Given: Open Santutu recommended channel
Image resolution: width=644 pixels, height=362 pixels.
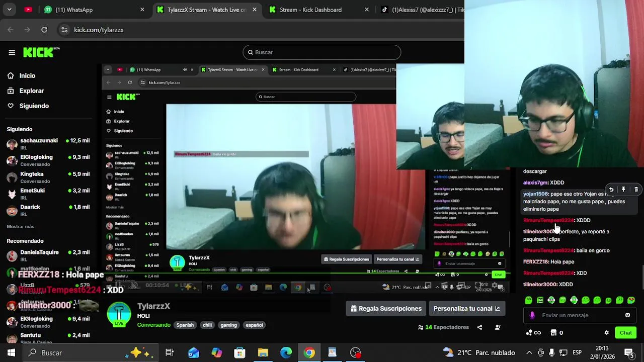Looking at the screenshot, I should pyautogui.click(x=48, y=338).
